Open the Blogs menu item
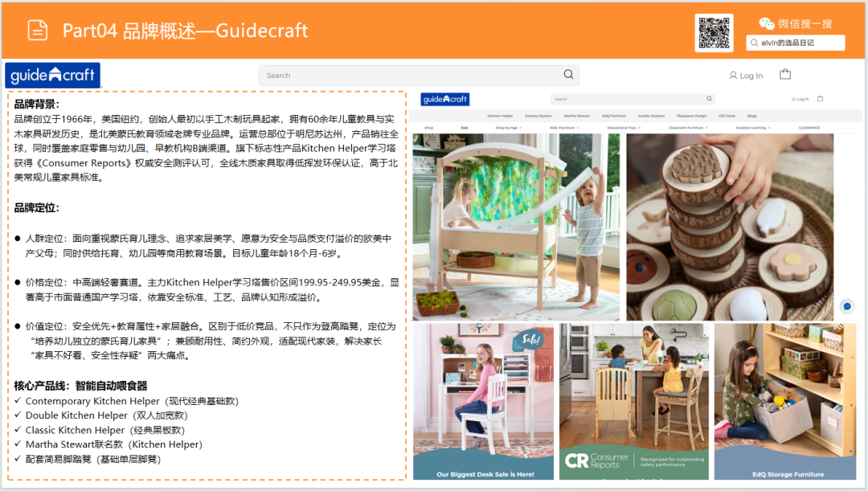Screen dimensions: 868x491 tap(752, 116)
